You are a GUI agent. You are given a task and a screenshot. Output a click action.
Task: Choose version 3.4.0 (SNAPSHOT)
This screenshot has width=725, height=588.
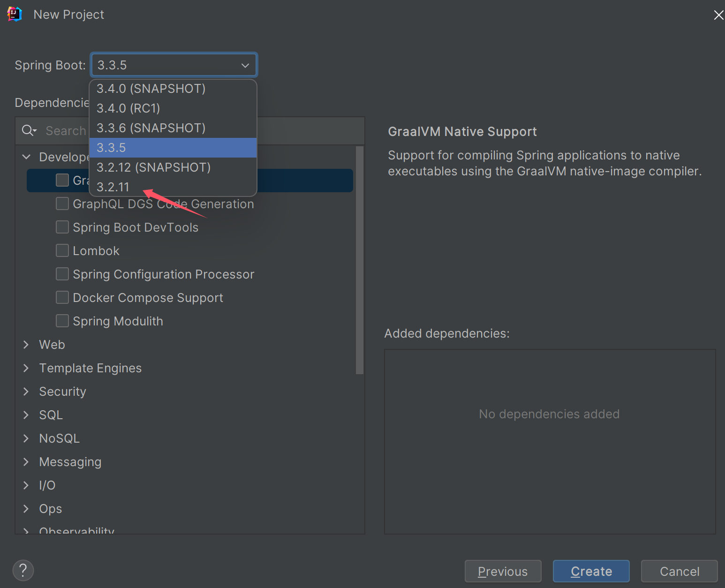[x=173, y=89]
